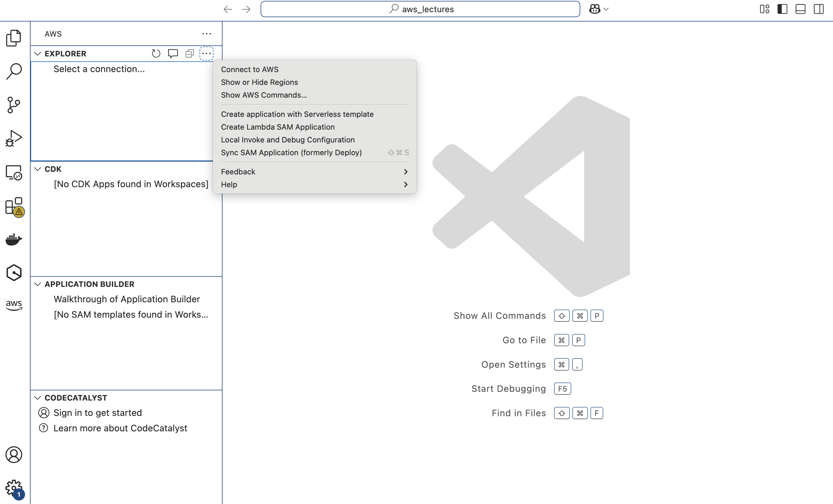Open the Accounts menu in activity bar
Image resolution: width=833 pixels, height=504 pixels.
(x=14, y=455)
